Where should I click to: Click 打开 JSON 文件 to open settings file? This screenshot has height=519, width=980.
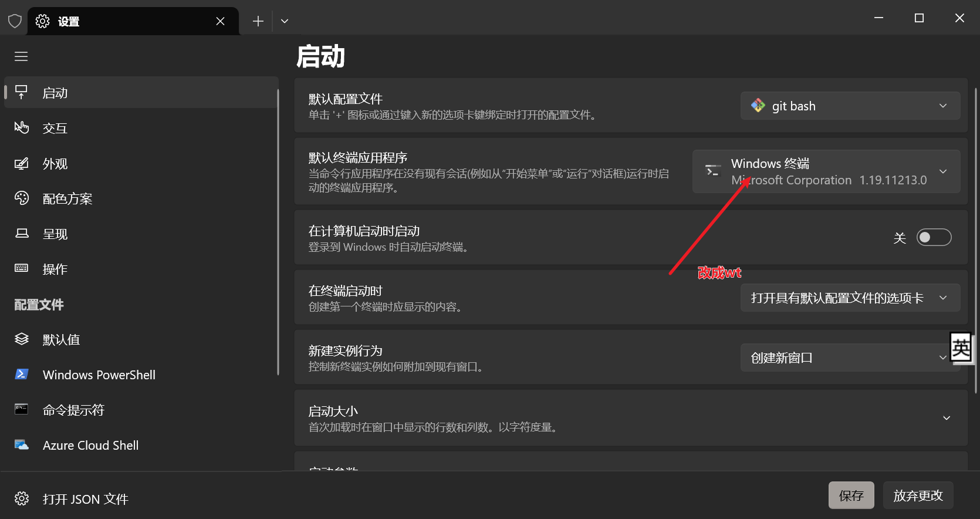[x=85, y=499]
